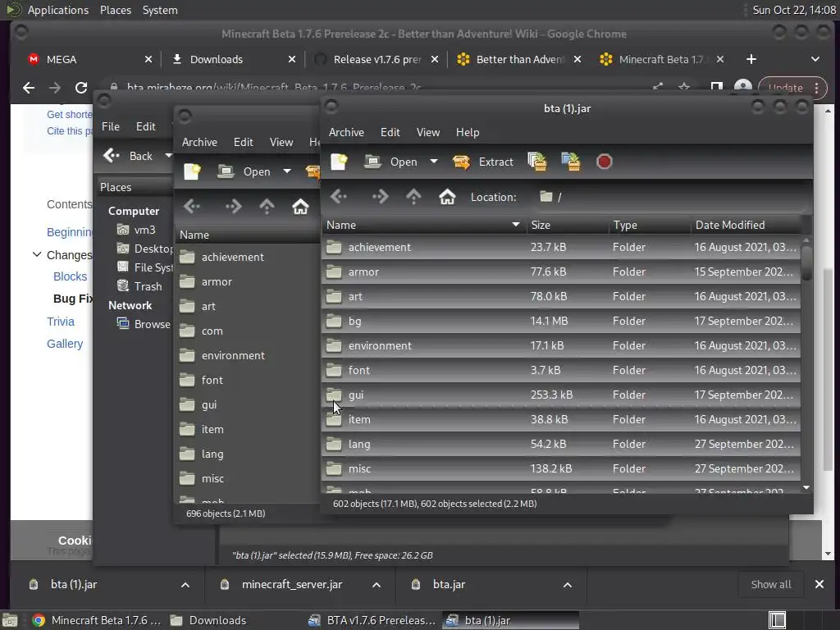Open View menu in the middle archive window
Screen dimensions: 840x630
[x=281, y=142]
